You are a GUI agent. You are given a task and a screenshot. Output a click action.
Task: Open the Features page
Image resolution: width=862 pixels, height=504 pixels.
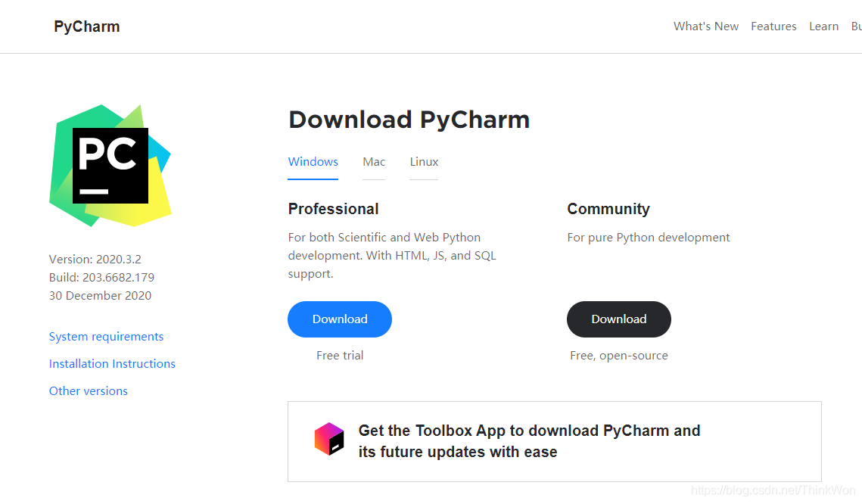pyautogui.click(x=773, y=26)
